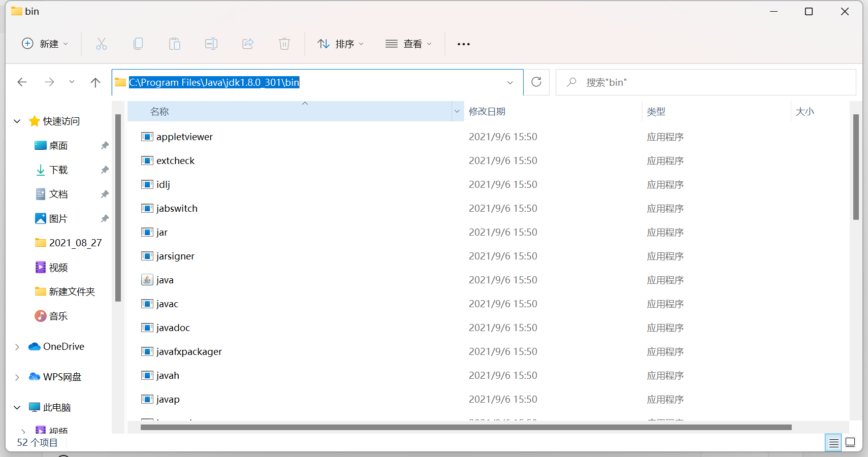Viewport: 868px width, 457px height.
Task: Select 此电脑 in navigation pane
Action: point(50,408)
